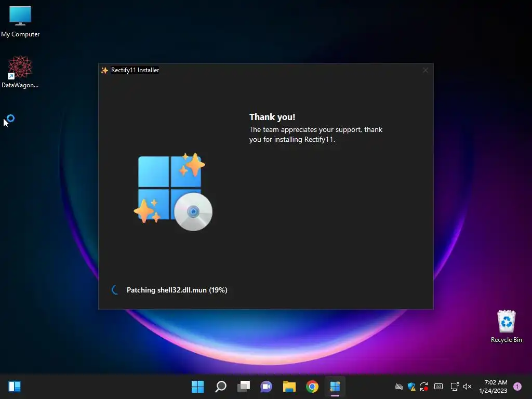Click the update restart tray icon

(x=424, y=387)
